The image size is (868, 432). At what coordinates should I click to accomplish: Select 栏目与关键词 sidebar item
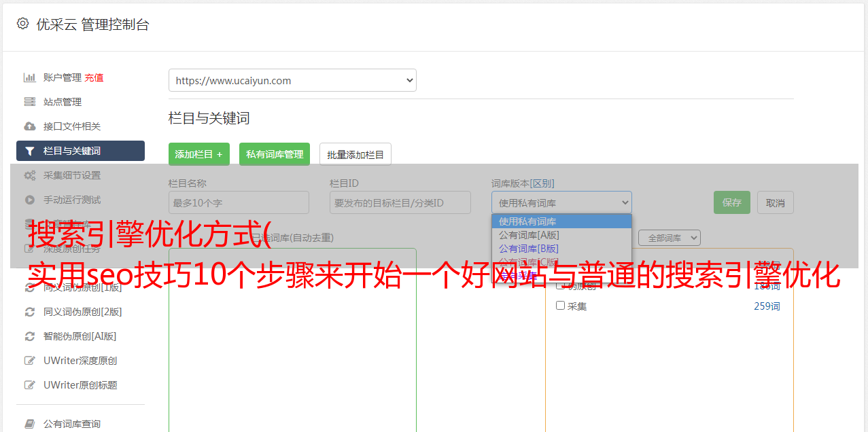click(80, 151)
